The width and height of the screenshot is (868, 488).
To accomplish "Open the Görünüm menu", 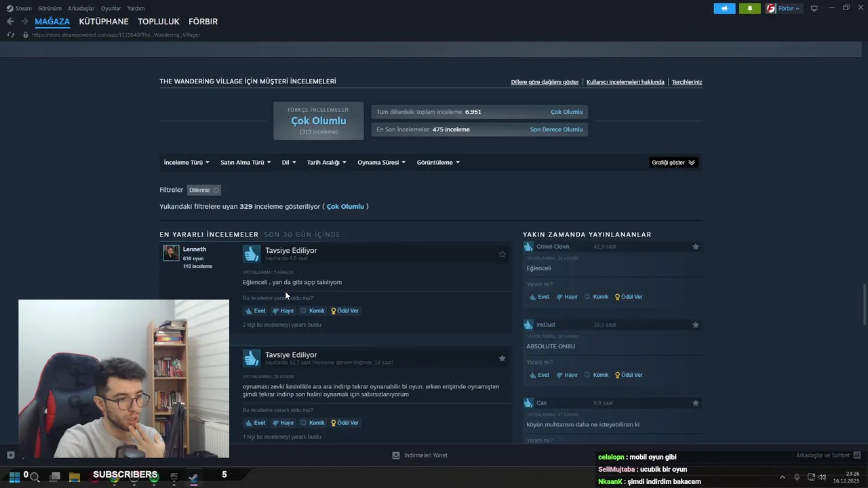I will point(50,9).
